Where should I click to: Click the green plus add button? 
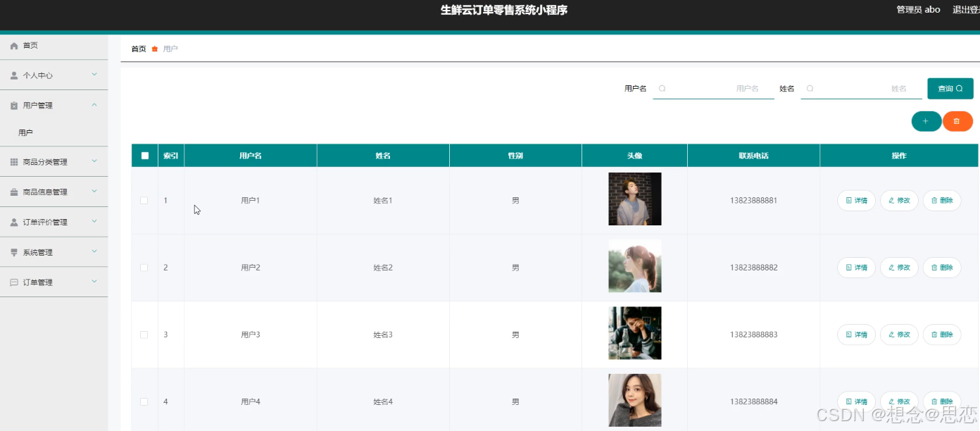(x=926, y=121)
